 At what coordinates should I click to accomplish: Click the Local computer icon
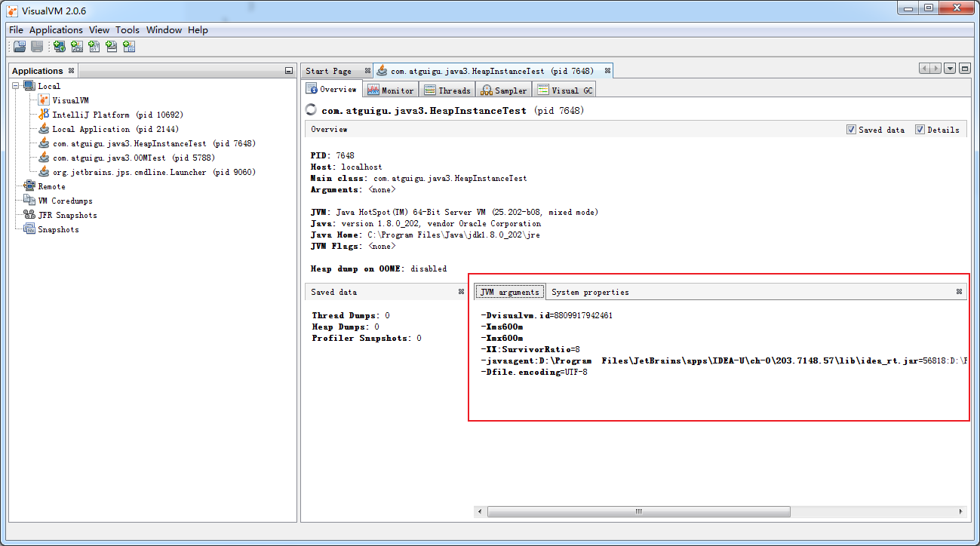[29, 86]
